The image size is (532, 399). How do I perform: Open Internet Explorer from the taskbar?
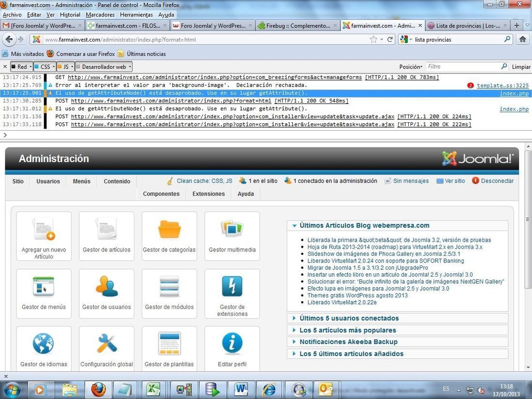tap(269, 390)
